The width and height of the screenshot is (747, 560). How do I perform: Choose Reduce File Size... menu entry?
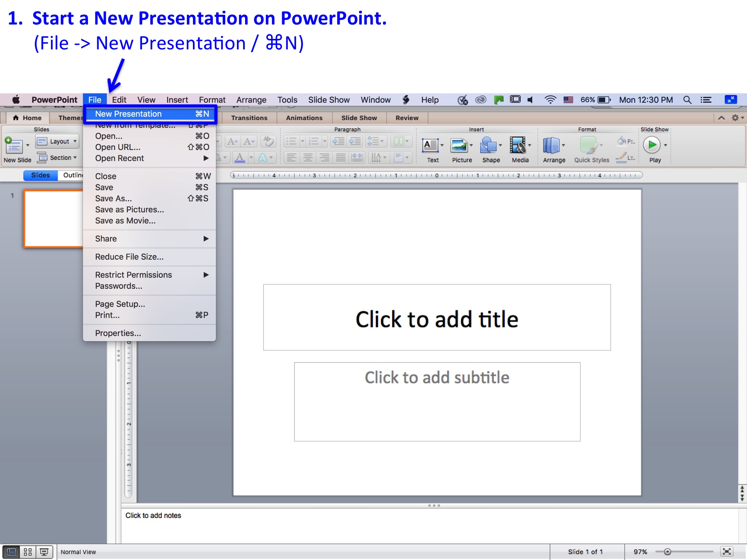[149, 257]
